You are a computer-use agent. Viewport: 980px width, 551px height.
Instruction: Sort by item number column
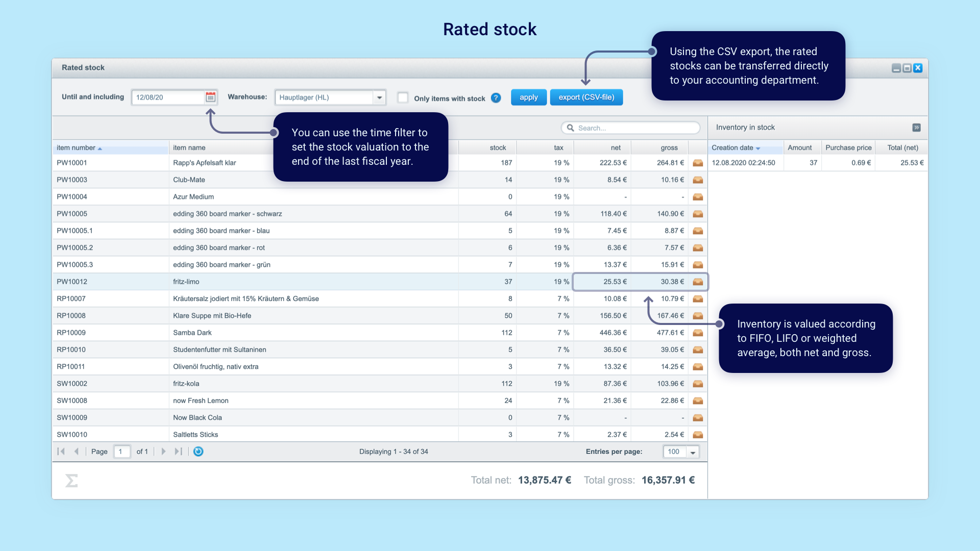tap(110, 148)
